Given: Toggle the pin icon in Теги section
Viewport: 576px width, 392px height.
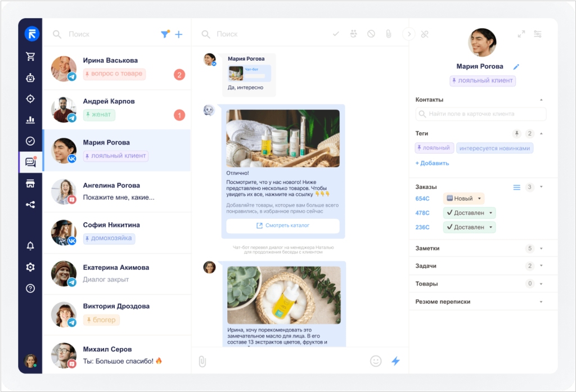Looking at the screenshot, I should click(517, 134).
